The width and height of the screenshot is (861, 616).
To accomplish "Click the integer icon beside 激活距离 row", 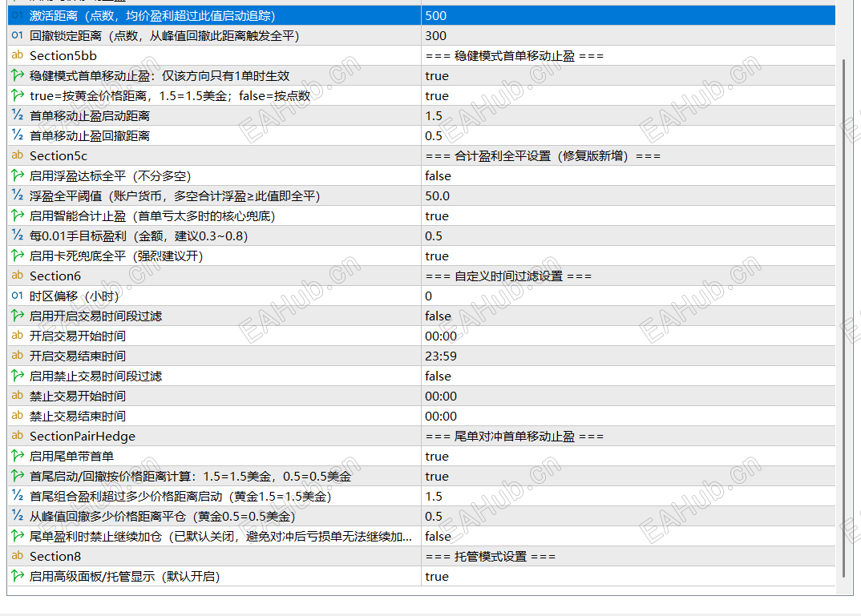I will click(x=17, y=15).
